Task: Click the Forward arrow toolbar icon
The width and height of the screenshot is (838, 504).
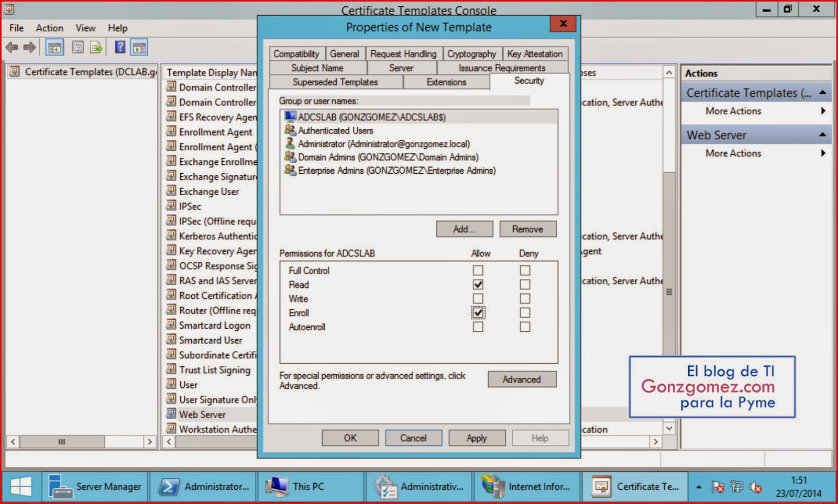Action: (30, 48)
